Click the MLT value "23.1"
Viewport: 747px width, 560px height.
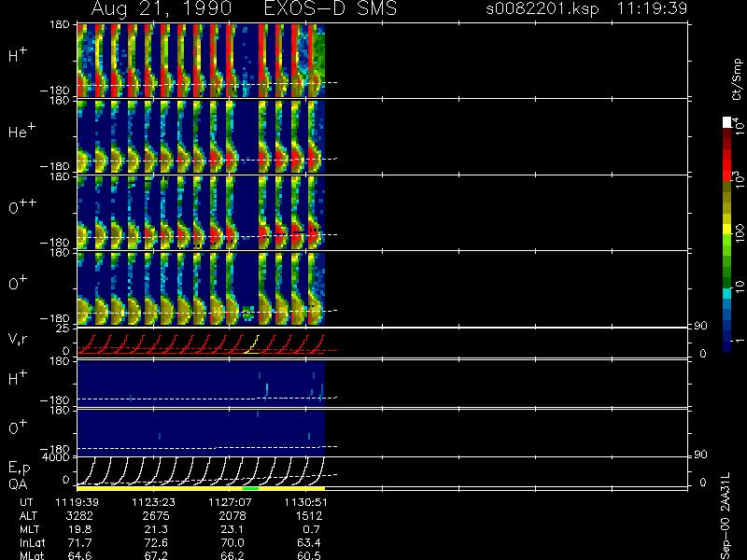[x=233, y=529]
